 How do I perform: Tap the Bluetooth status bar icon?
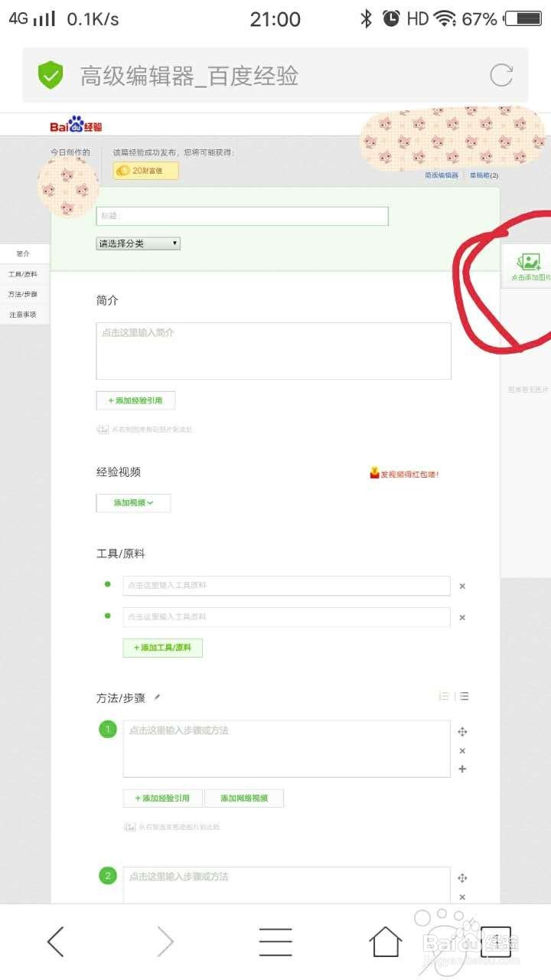(x=367, y=19)
